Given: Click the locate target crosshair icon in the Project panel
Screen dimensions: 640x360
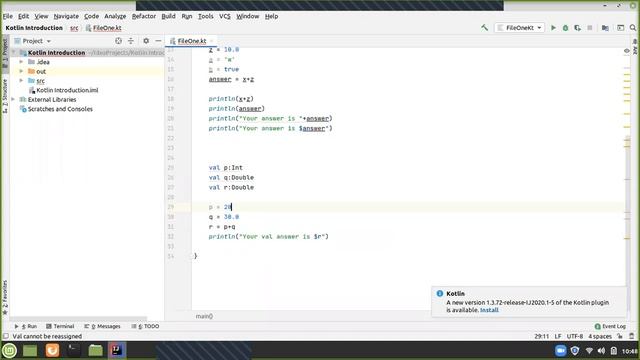Looking at the screenshot, I should [118, 41].
